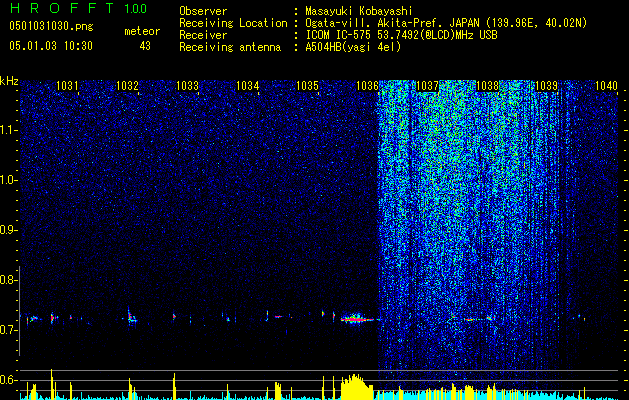
Task: Click the large yellow intensity block near 1036
Action: [x=356, y=386]
